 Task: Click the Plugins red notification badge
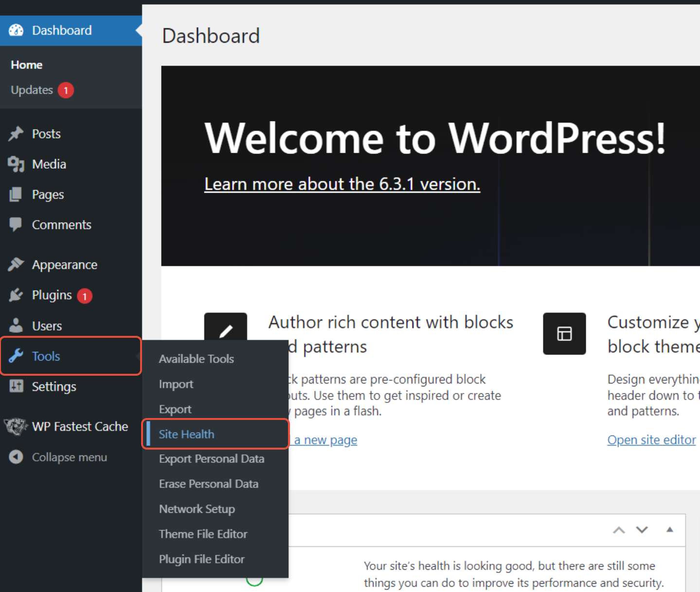[85, 296]
